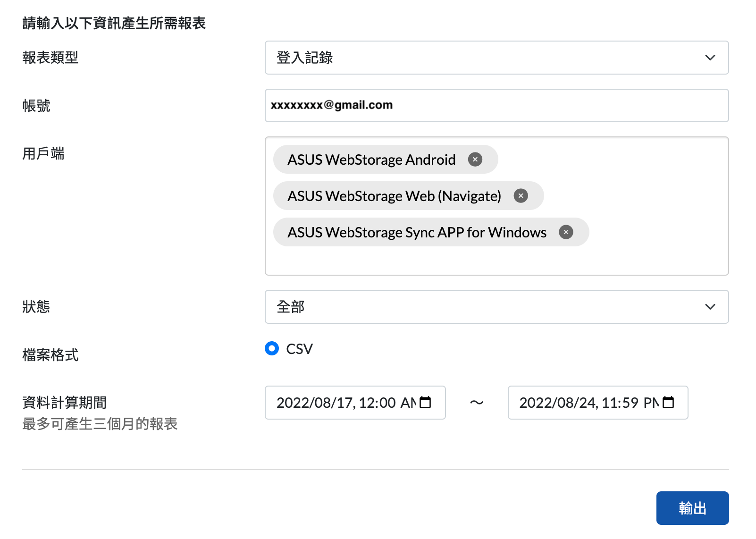Image resolution: width=756 pixels, height=539 pixels.
Task: Click the 報表類型 field label
Action: click(x=50, y=58)
